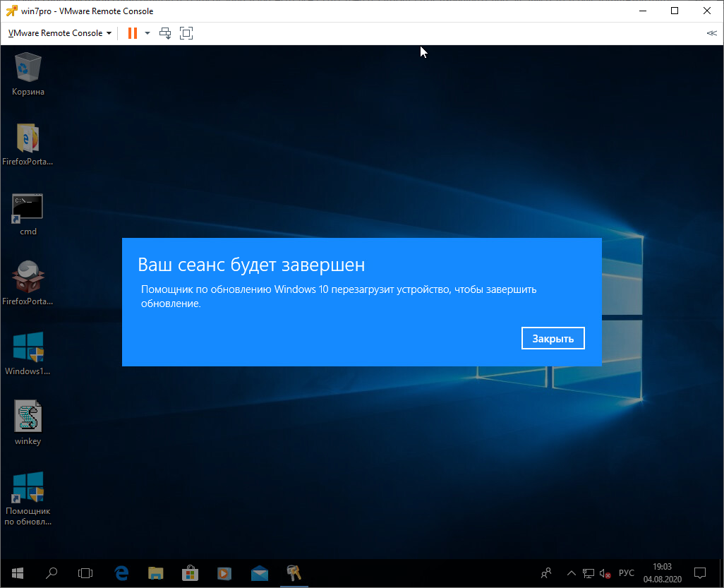Enter full screen mode via the toolbar icon
724x588 pixels.
tap(186, 33)
